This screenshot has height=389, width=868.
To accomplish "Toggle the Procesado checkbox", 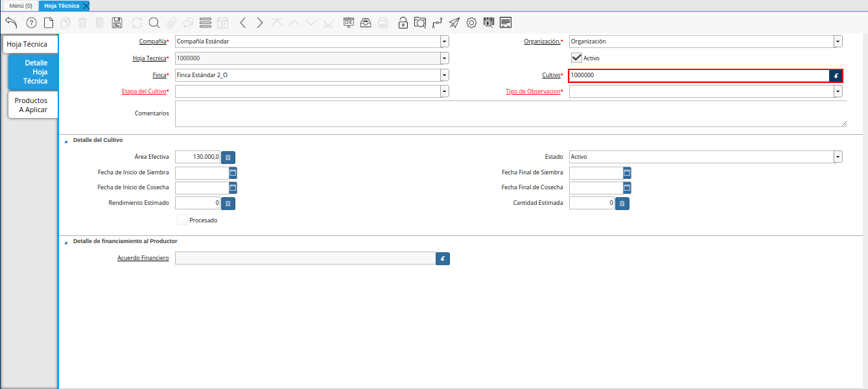I will pyautogui.click(x=182, y=220).
